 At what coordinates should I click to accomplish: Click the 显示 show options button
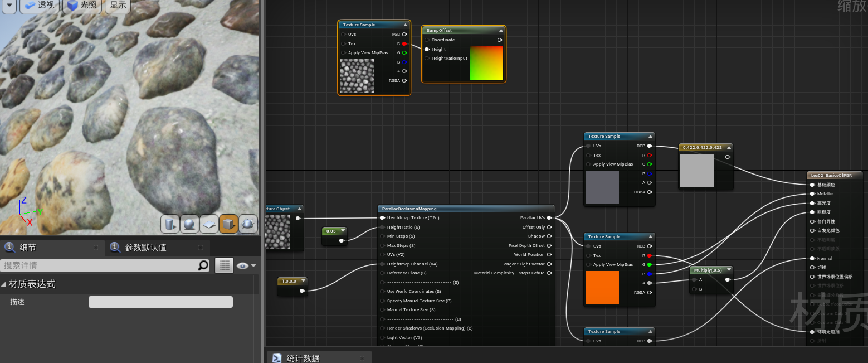pos(118,6)
